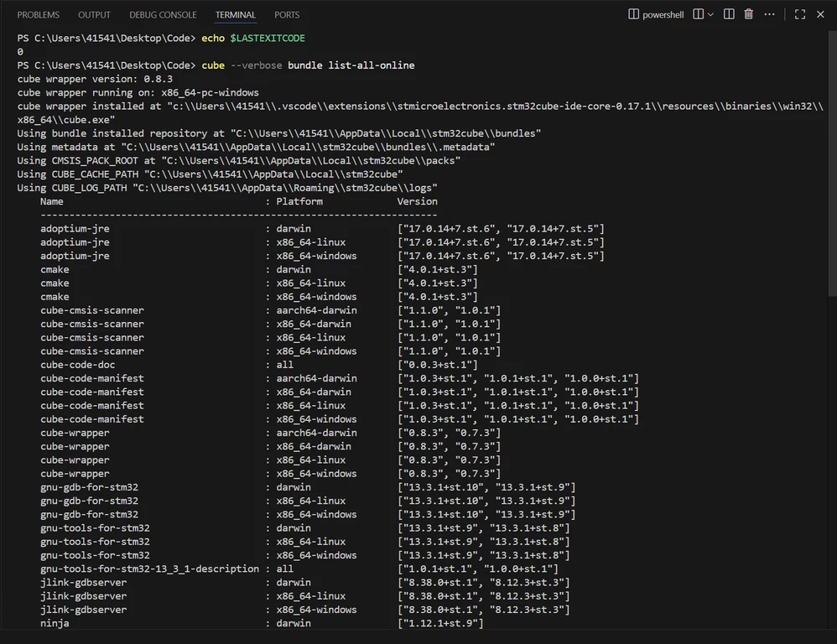Click gnu-tools-for-stm32 in the x86_64-linux row
837x644 pixels.
point(95,542)
